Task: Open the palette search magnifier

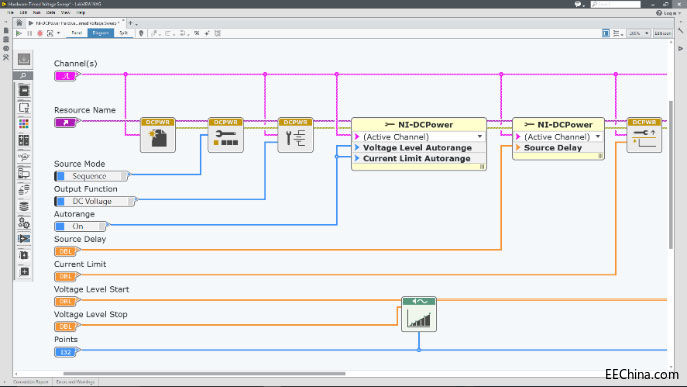Action: pyautogui.click(x=24, y=75)
